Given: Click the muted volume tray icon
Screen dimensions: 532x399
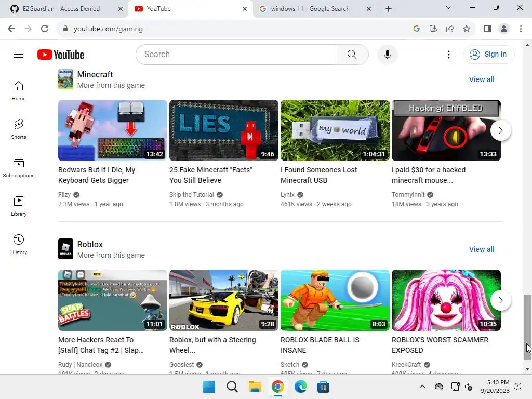Looking at the screenshot, I should point(469,387).
